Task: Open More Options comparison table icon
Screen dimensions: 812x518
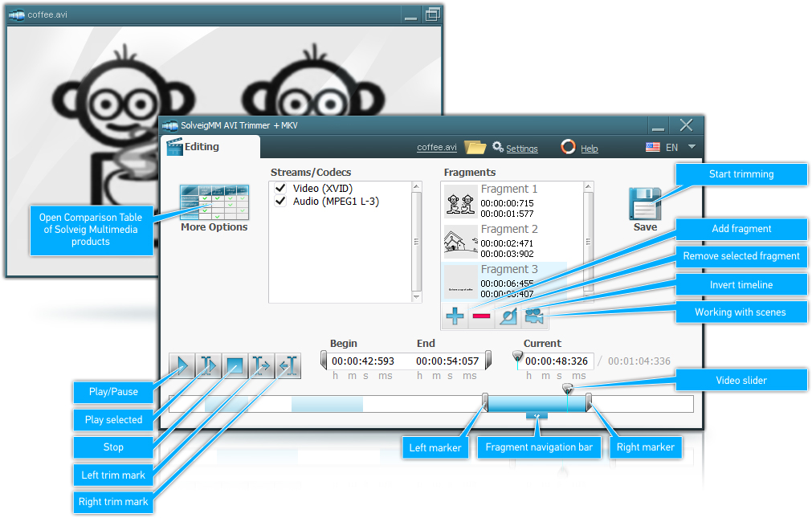Action: tap(214, 202)
